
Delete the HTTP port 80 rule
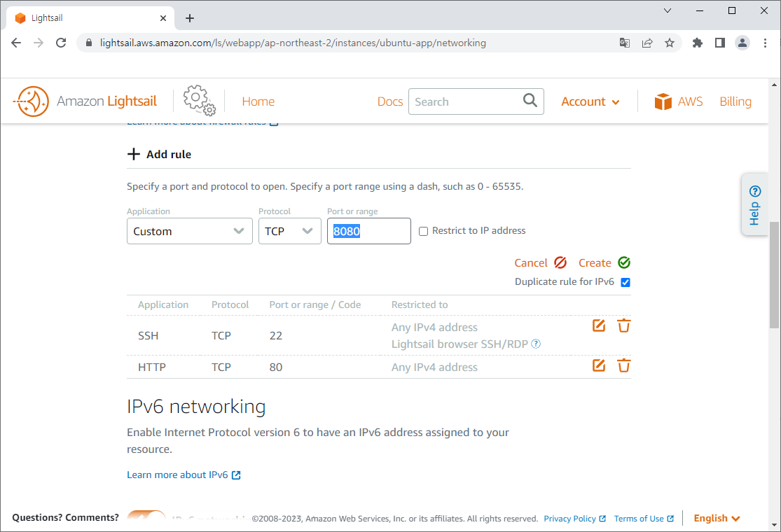623,365
